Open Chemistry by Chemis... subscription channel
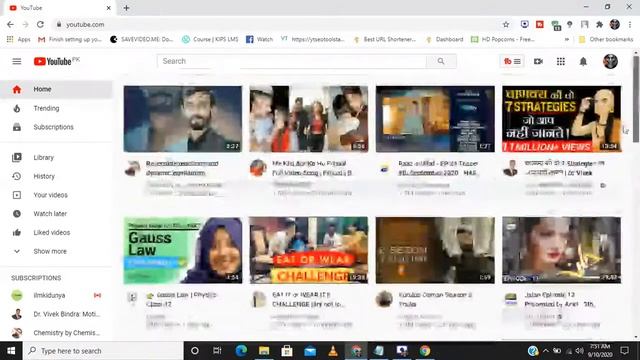Screen dimensions: 640x360 pos(56,333)
